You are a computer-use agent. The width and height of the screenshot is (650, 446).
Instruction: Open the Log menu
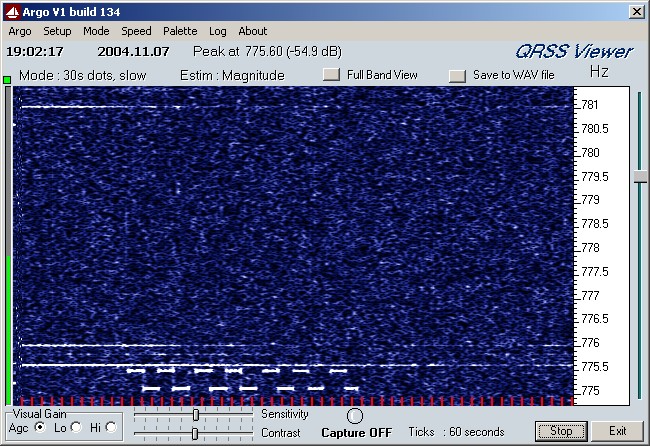point(218,31)
